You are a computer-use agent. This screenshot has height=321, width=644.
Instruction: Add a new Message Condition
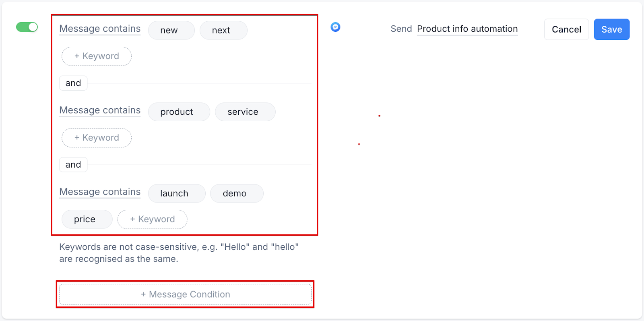pos(185,294)
